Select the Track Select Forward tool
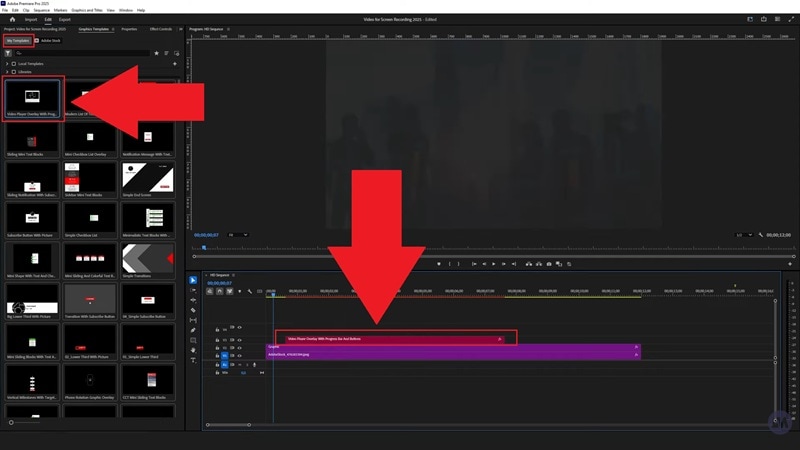 point(193,290)
